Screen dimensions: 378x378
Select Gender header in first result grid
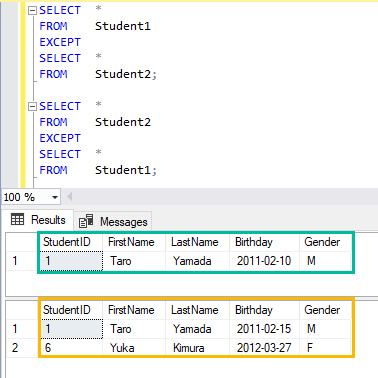pos(325,242)
